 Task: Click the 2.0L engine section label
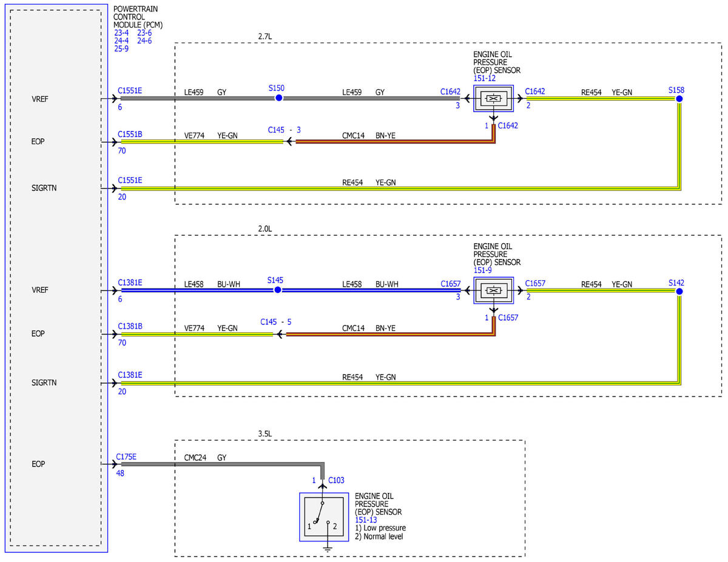point(266,229)
